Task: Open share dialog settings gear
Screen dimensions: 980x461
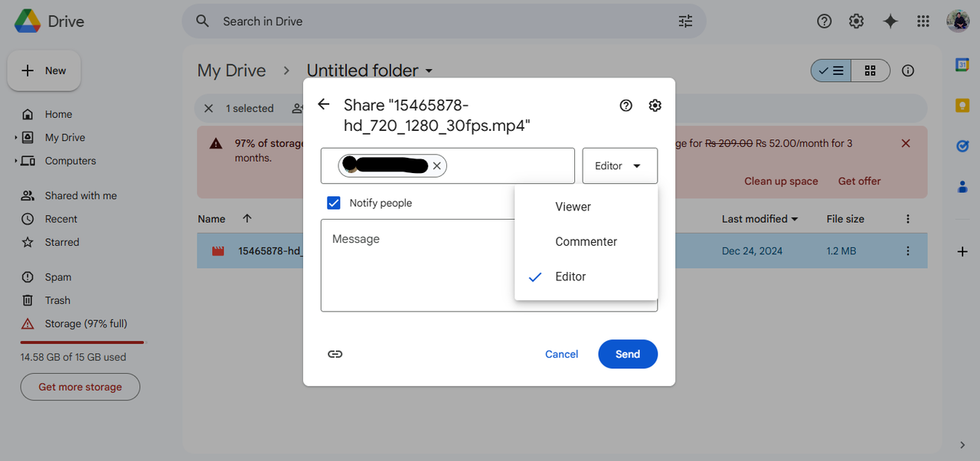Action: pyautogui.click(x=655, y=106)
